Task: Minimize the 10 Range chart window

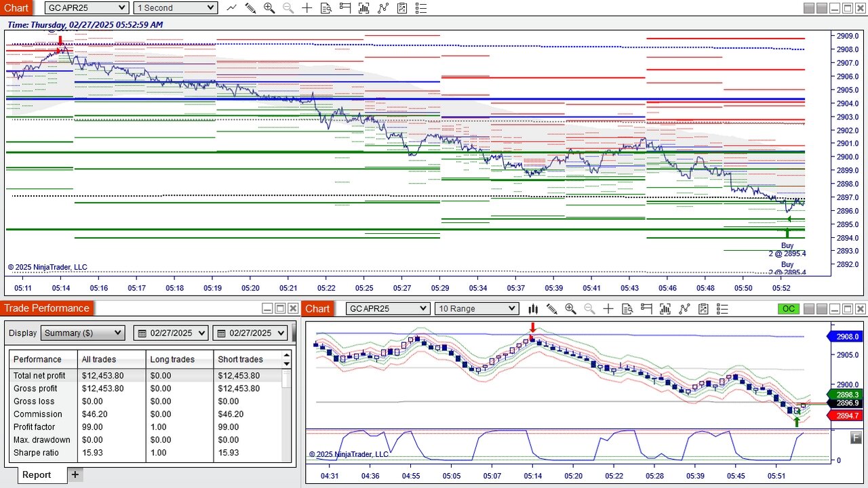Action: pos(835,309)
